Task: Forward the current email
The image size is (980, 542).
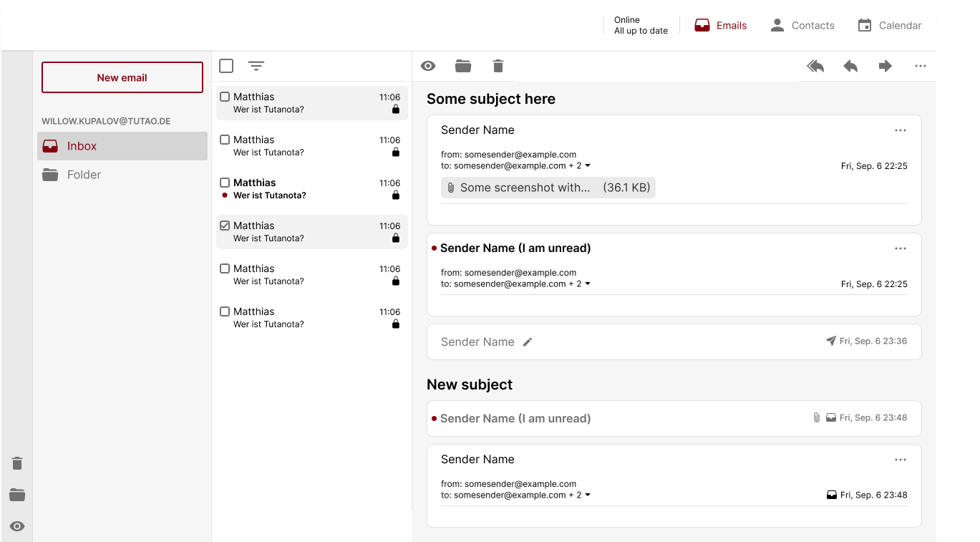Action: click(885, 65)
